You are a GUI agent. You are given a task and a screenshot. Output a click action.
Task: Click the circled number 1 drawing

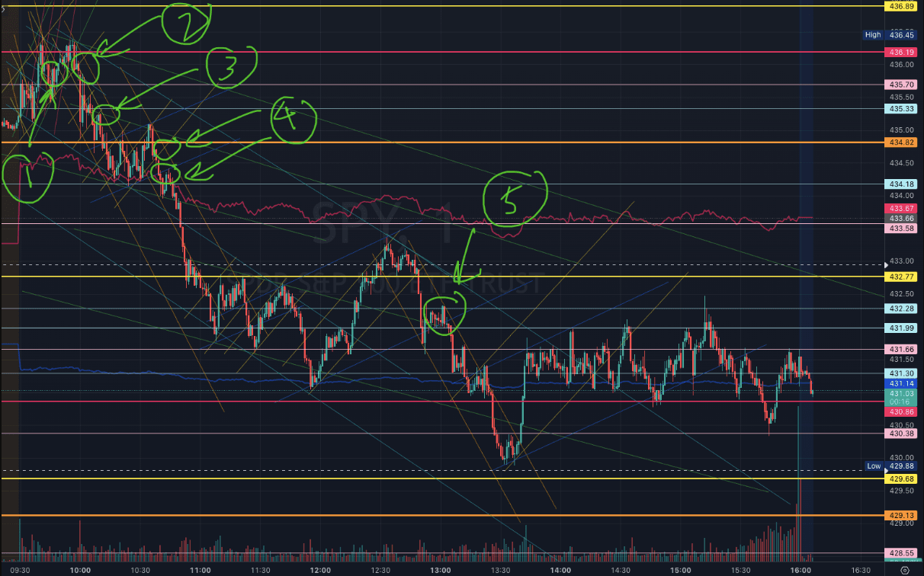(30, 178)
